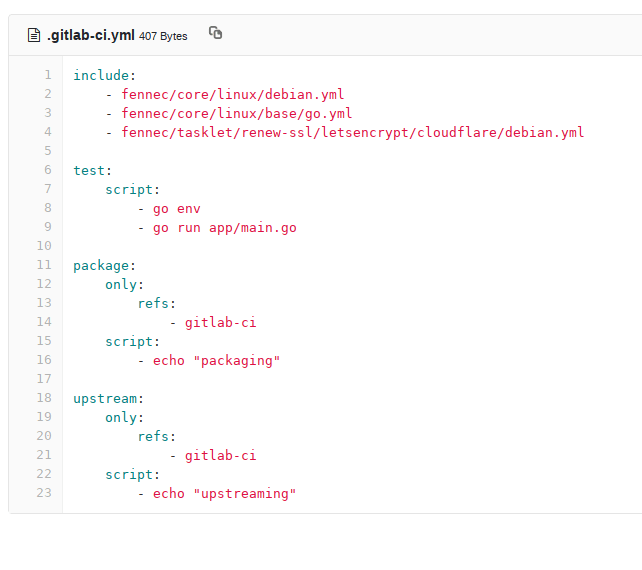
Task: Click 'script:' on line 15
Action: pyautogui.click(x=132, y=342)
